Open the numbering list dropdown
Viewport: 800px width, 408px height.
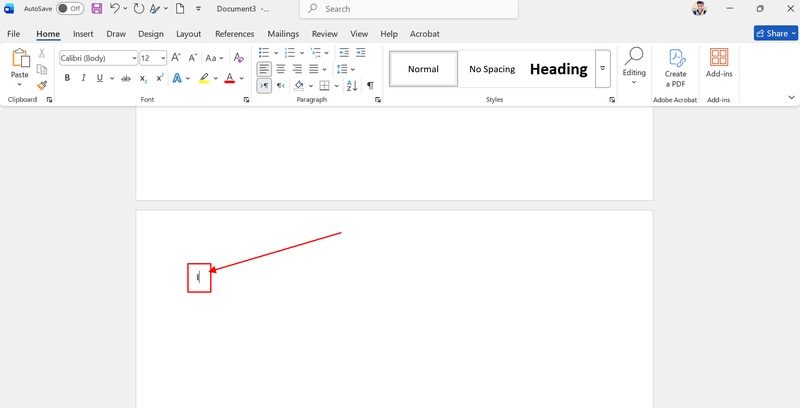click(302, 53)
